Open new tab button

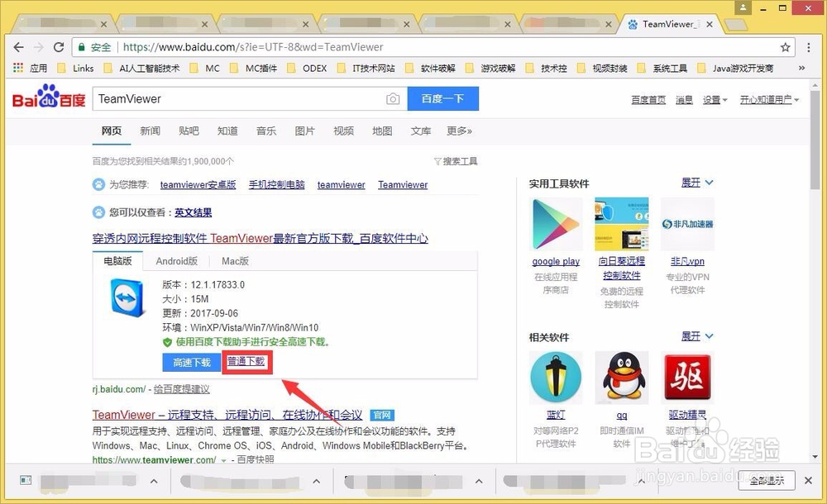pyautogui.click(x=735, y=24)
